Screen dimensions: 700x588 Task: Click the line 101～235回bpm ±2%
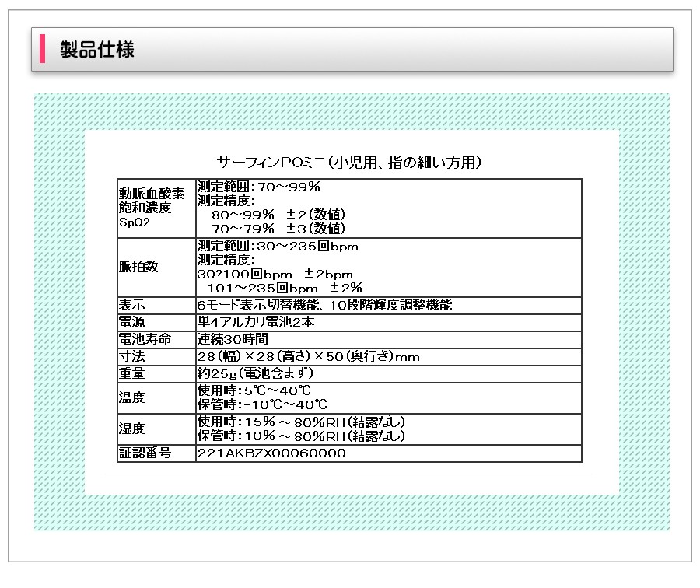[x=285, y=288]
